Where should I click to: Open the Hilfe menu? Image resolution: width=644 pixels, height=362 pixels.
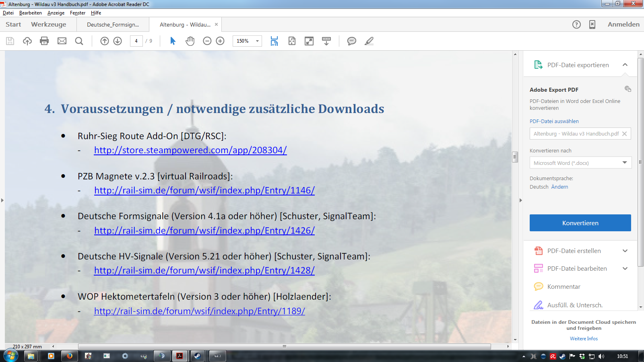point(96,13)
